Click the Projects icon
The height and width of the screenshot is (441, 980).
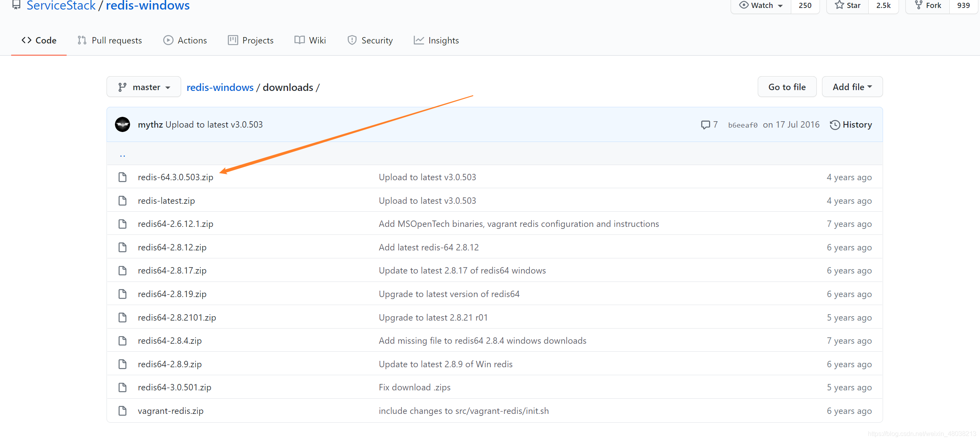pos(231,40)
